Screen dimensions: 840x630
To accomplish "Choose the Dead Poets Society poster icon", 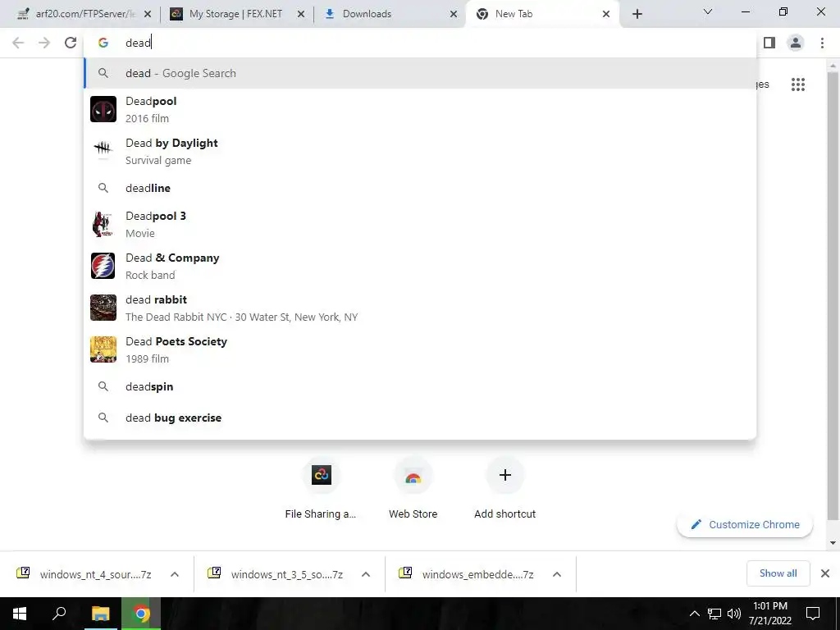I will click(103, 349).
